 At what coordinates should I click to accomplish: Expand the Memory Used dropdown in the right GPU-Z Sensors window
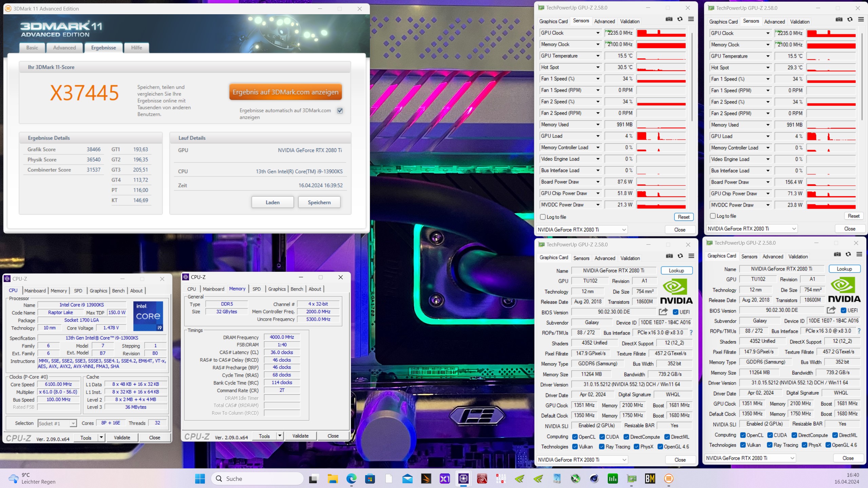768,125
